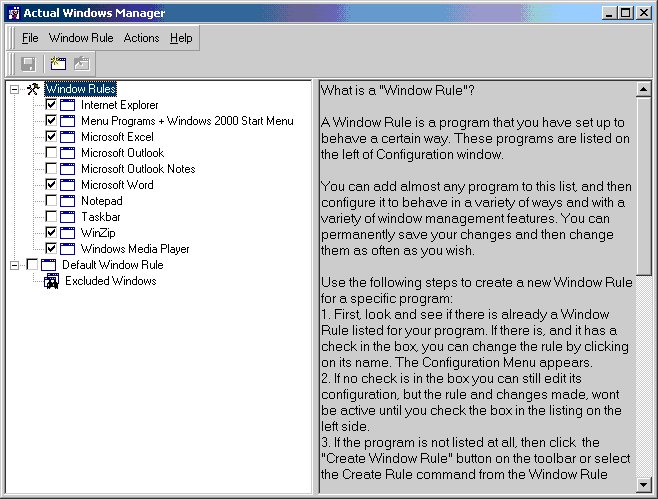
Task: Click the Default Window Rule window icon
Action: tap(49, 265)
